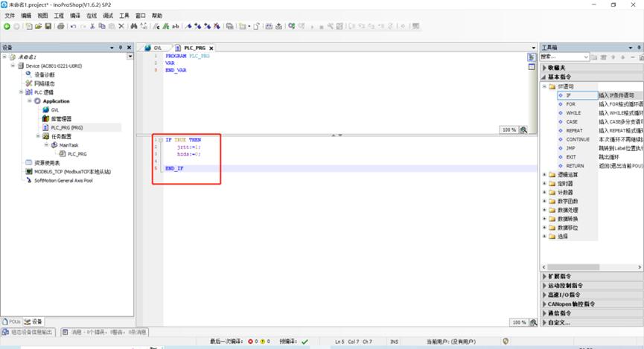Switch to the POUs bottom tab
Image resolution: width=644 pixels, height=349 pixels.
pos(13,321)
